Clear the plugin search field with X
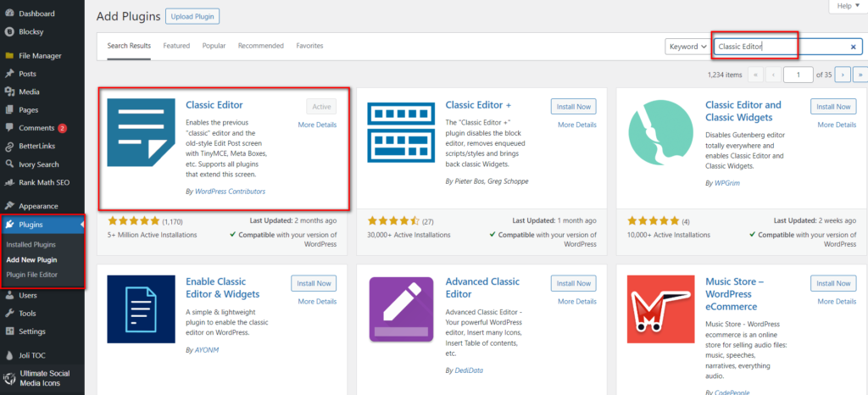 [x=853, y=47]
